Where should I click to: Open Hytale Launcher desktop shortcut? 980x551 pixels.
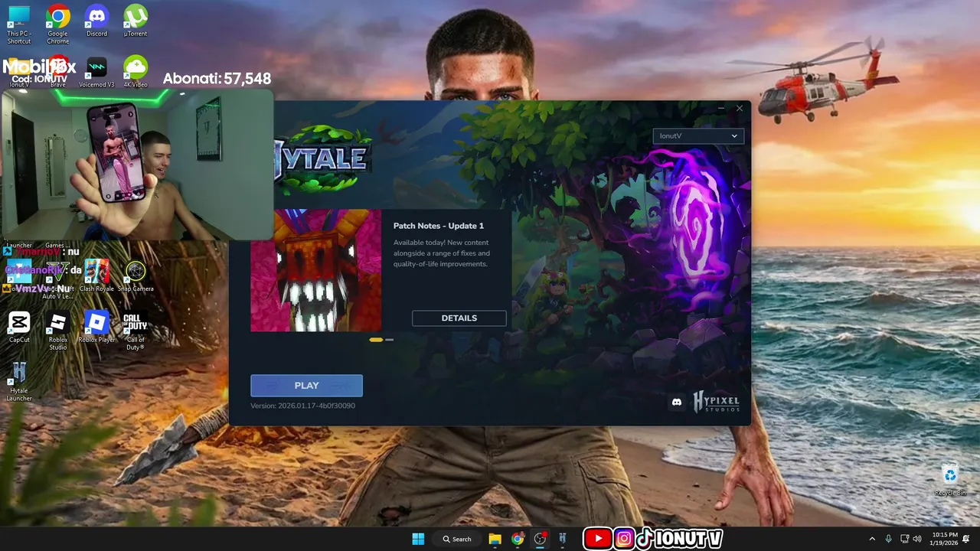(19, 382)
